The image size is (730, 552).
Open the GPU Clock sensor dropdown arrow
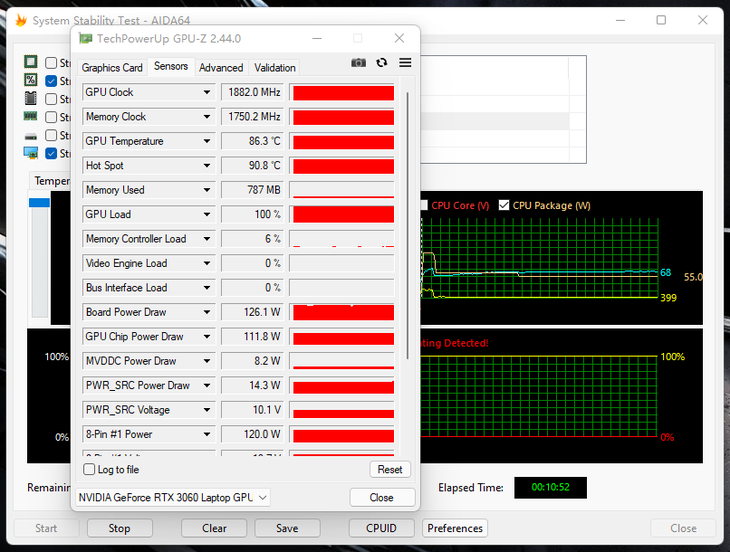tap(207, 93)
